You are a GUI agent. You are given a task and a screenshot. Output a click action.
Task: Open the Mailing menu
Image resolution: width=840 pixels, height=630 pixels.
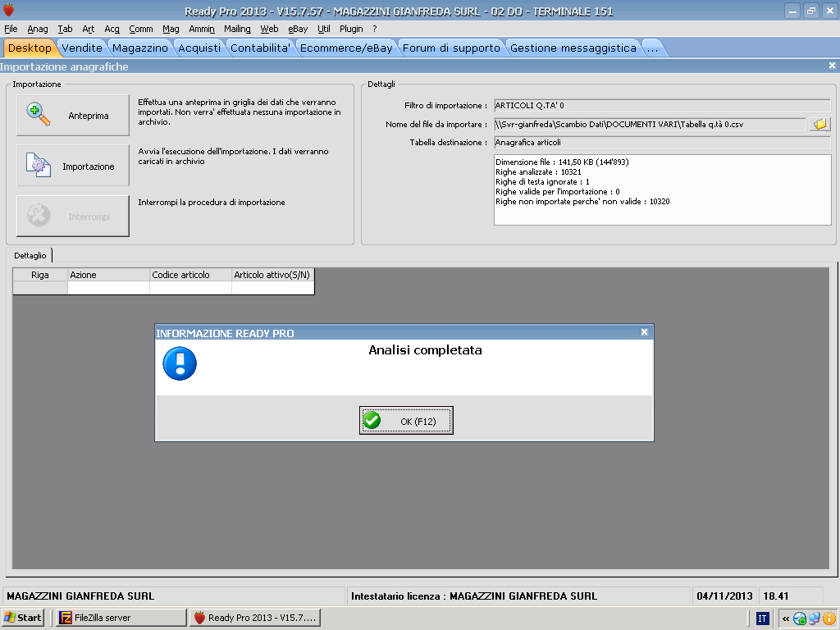tap(237, 29)
